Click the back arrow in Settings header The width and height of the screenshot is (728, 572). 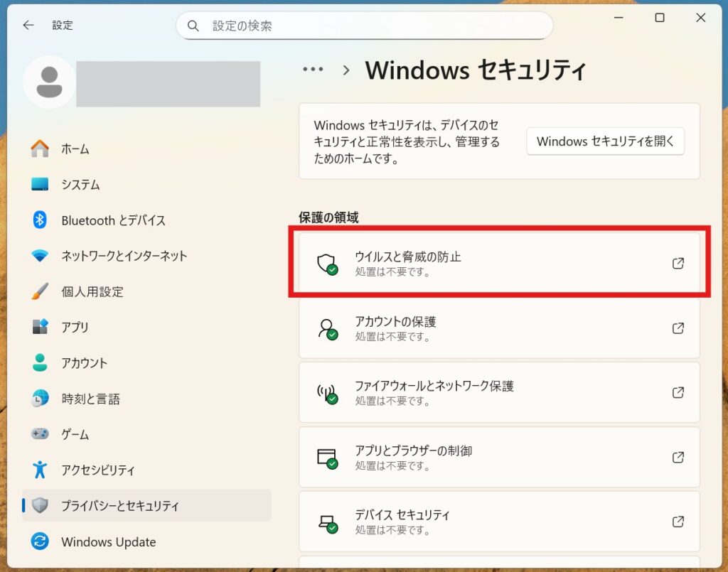(x=28, y=26)
